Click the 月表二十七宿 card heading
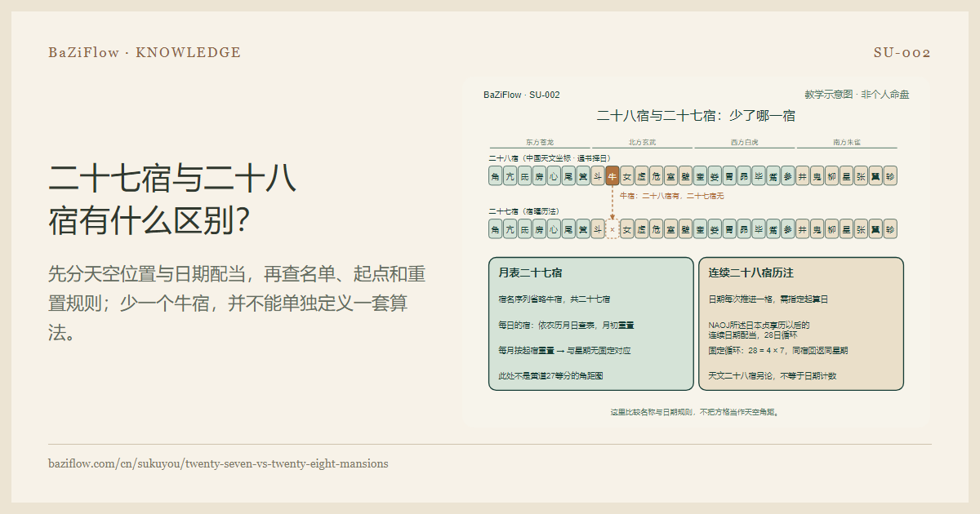This screenshot has width=980, height=514. tap(530, 273)
